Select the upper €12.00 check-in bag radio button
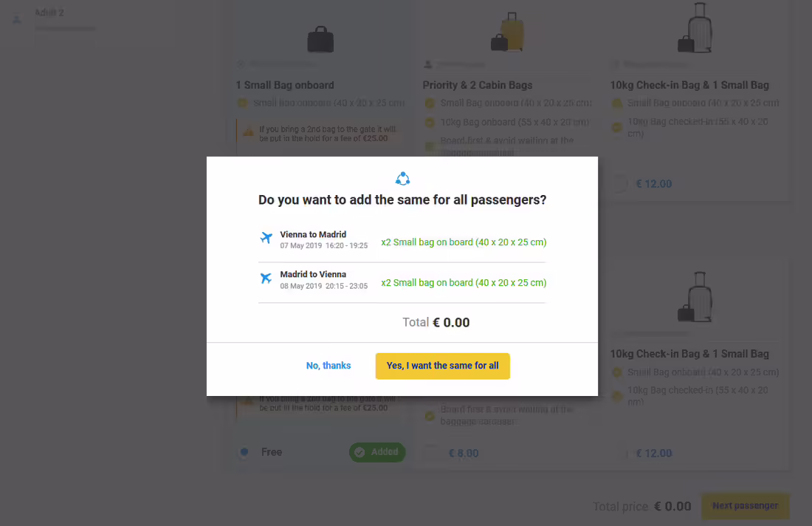 coord(619,184)
